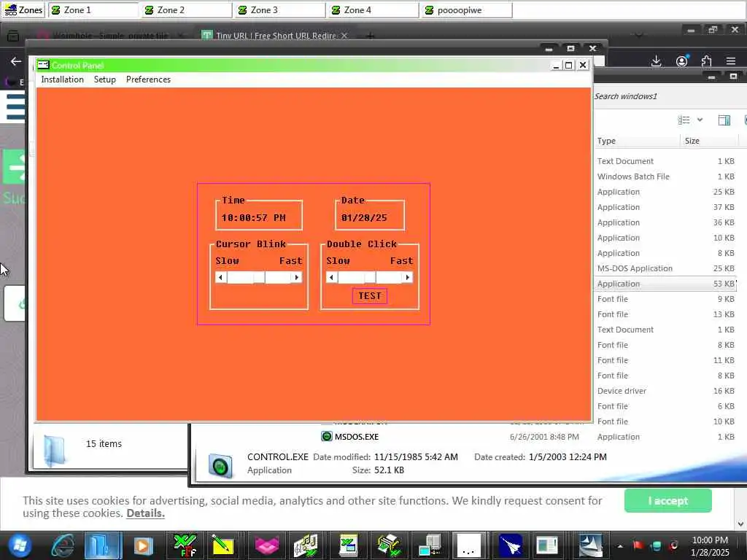Click the Zones button
Screen dimensions: 747x560
[23, 10]
